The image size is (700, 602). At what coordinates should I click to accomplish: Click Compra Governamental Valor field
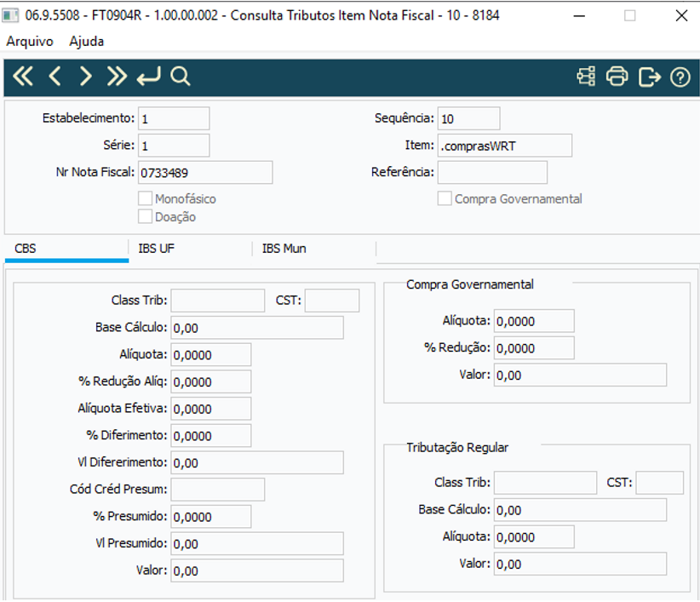pyautogui.click(x=581, y=375)
